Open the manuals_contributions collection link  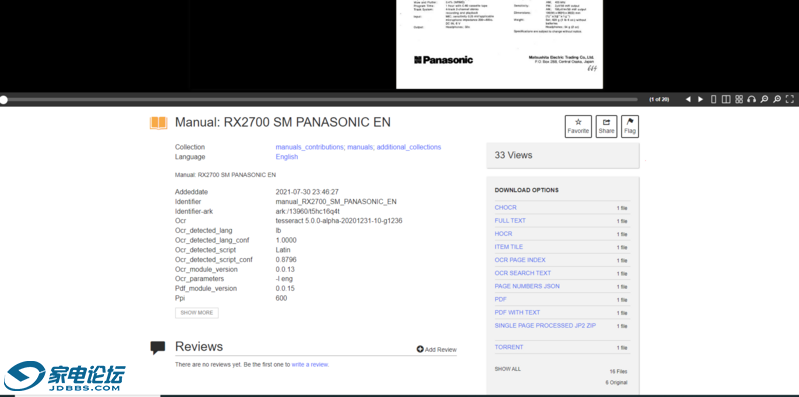[309, 147]
